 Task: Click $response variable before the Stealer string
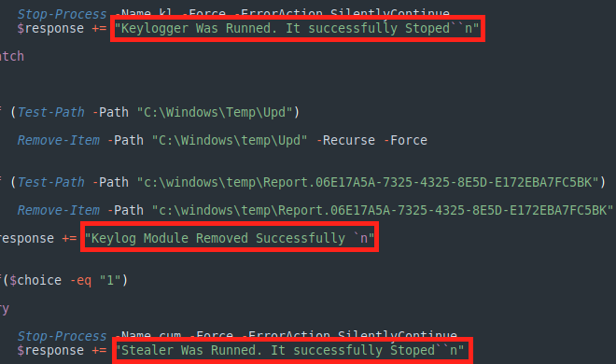point(50,350)
